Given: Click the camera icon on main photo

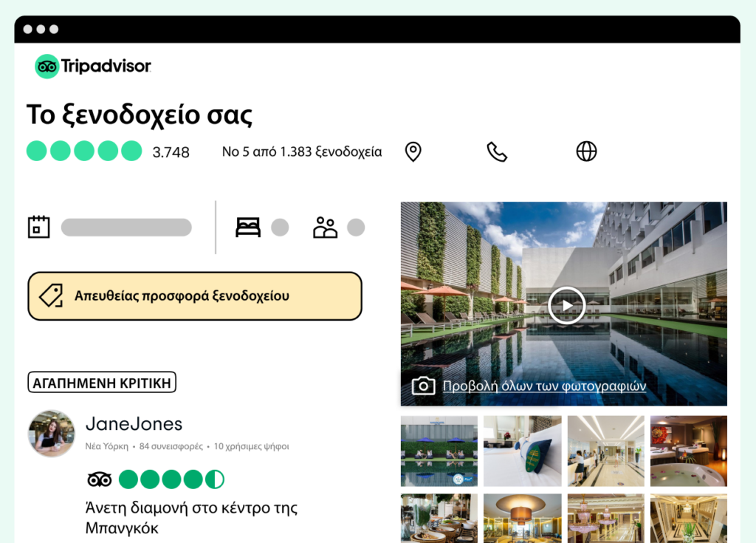Looking at the screenshot, I should coord(423,386).
